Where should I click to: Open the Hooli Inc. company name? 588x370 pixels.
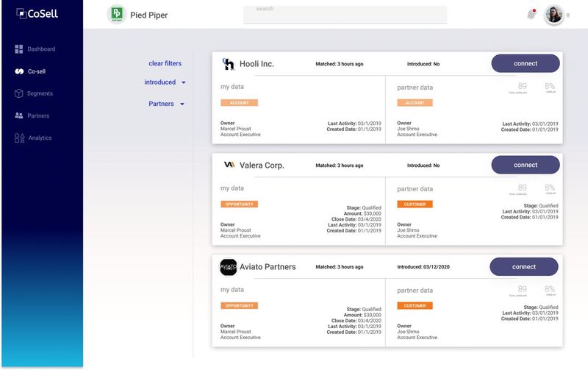click(257, 64)
